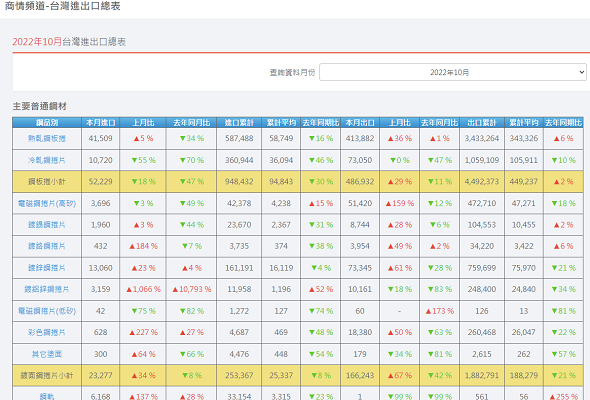This screenshot has height=400, width=590.
Task: Select the 253,367 subtotal cumulative import cell
Action: click(x=239, y=376)
